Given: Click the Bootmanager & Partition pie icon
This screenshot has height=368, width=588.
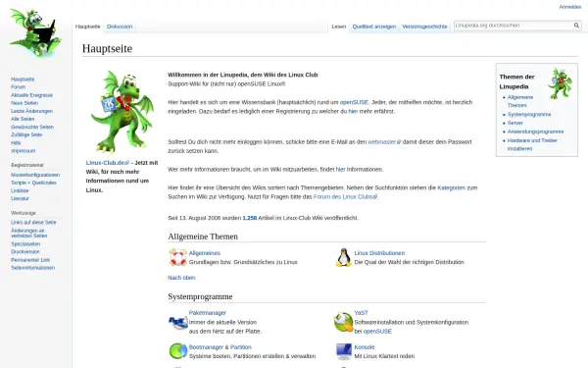Looking at the screenshot, I should (177, 351).
